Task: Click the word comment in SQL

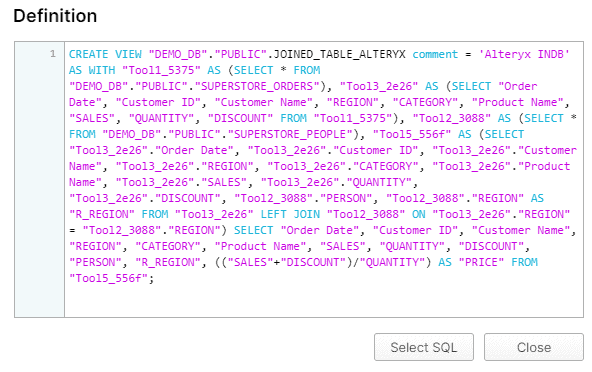Action: click(435, 54)
